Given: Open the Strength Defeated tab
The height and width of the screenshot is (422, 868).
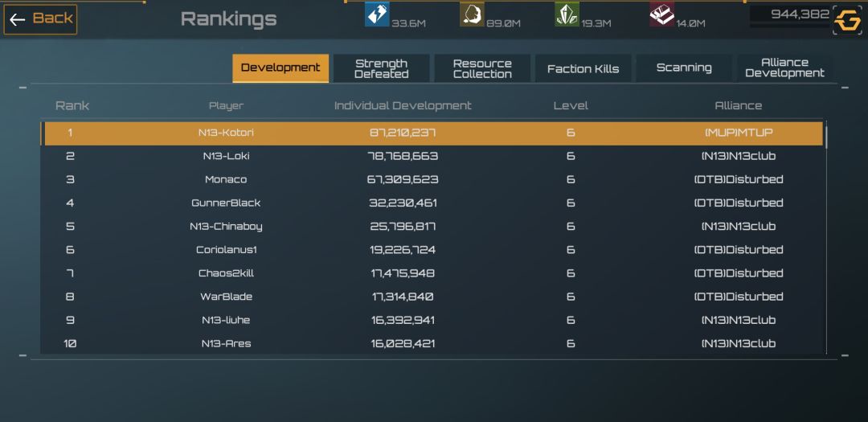Looking at the screenshot, I should click(x=382, y=68).
